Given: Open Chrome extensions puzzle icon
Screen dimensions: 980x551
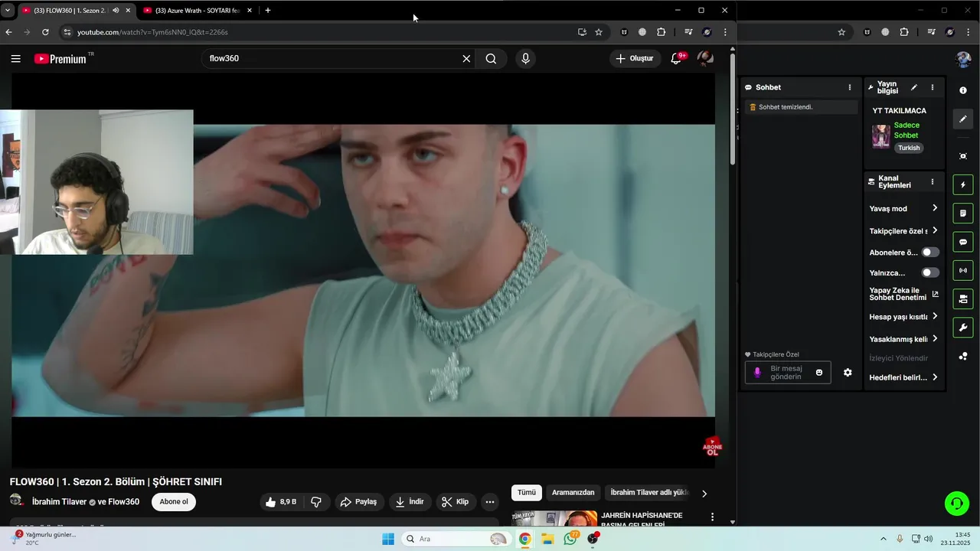Looking at the screenshot, I should click(661, 32).
